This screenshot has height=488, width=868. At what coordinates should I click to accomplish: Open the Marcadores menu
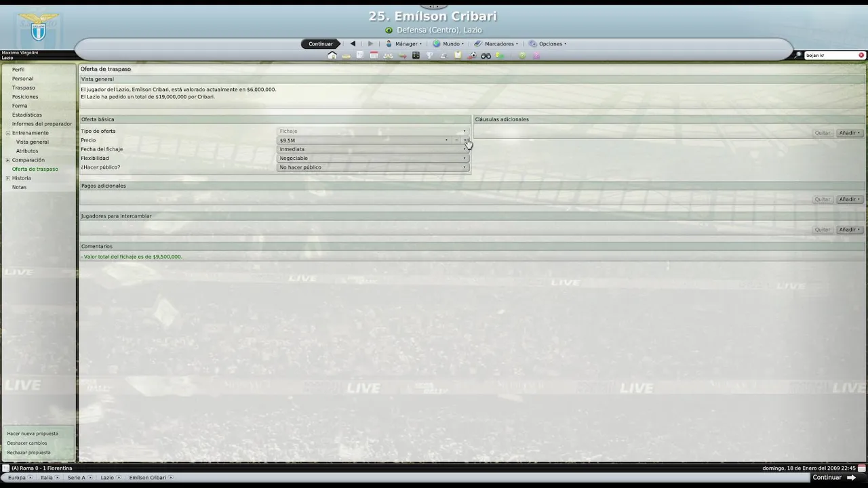click(496, 43)
